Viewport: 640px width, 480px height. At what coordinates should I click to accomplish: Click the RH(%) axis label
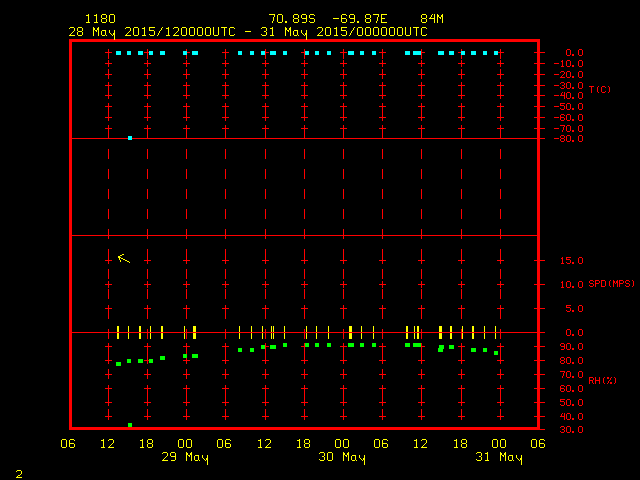tap(602, 381)
